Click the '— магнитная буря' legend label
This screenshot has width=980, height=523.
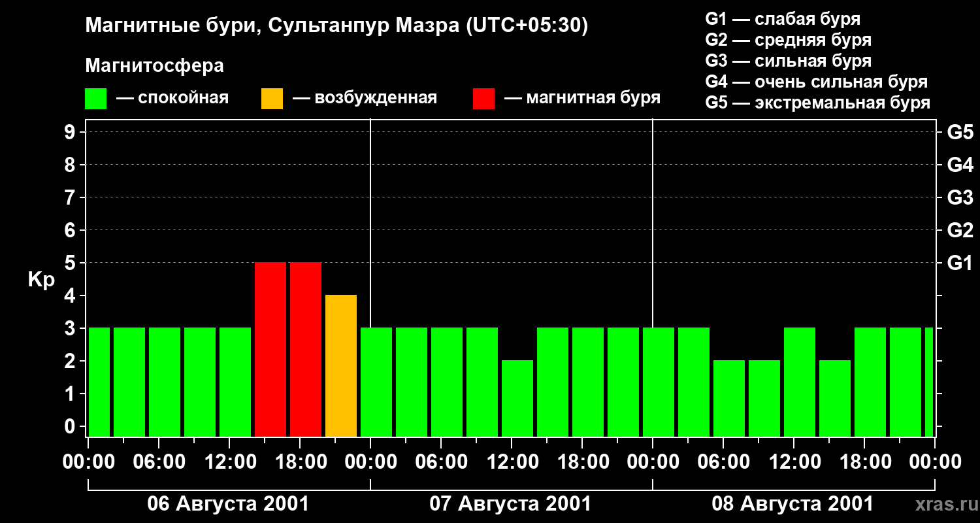pyautogui.click(x=582, y=99)
